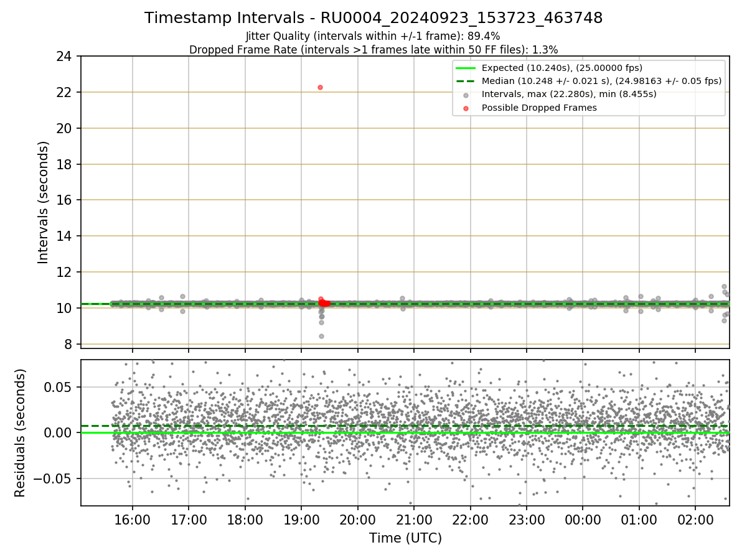The width and height of the screenshot is (747, 560).
Task: Click the 17:00 x-axis tick label
Action: click(189, 519)
